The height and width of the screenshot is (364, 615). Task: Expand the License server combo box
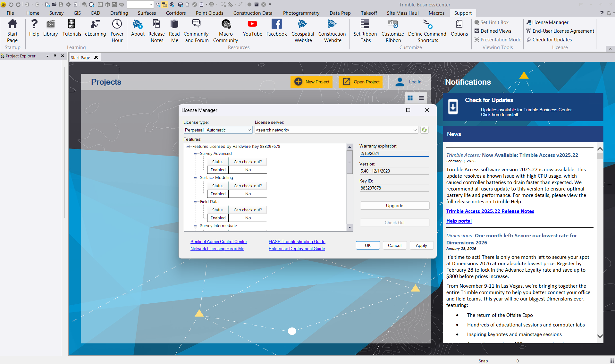tap(415, 130)
